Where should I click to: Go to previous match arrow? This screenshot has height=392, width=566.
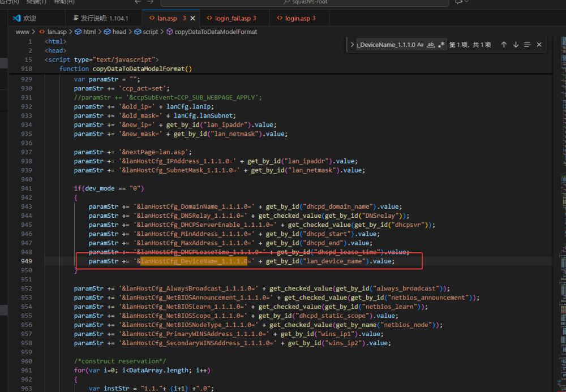[503, 45]
